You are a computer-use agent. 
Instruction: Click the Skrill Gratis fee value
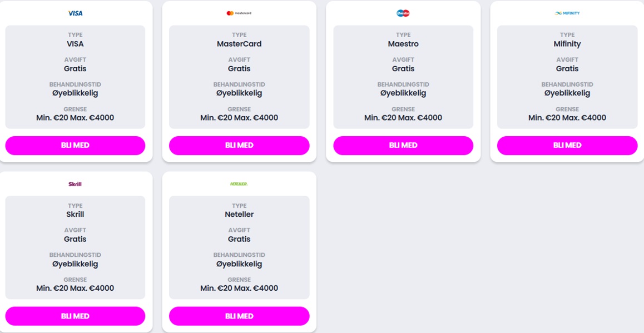[75, 239]
